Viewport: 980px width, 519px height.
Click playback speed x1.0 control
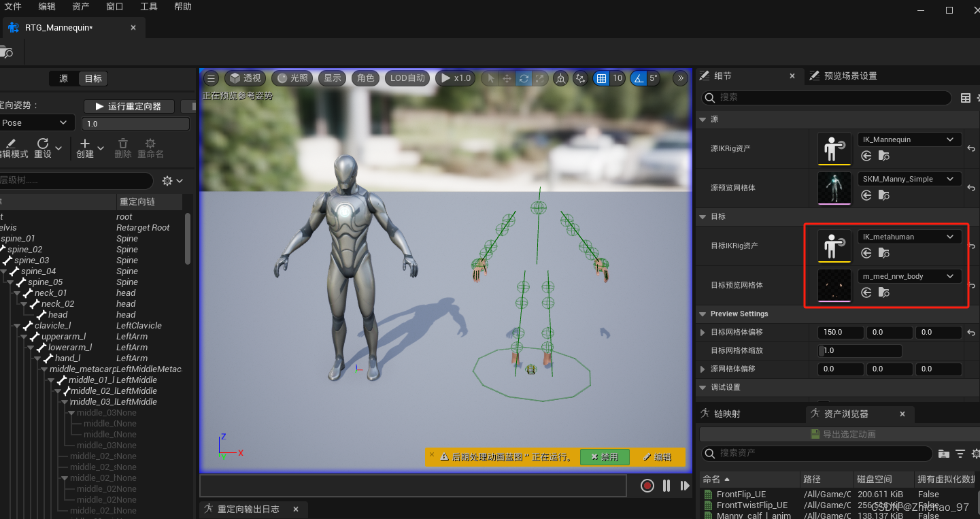click(x=456, y=78)
